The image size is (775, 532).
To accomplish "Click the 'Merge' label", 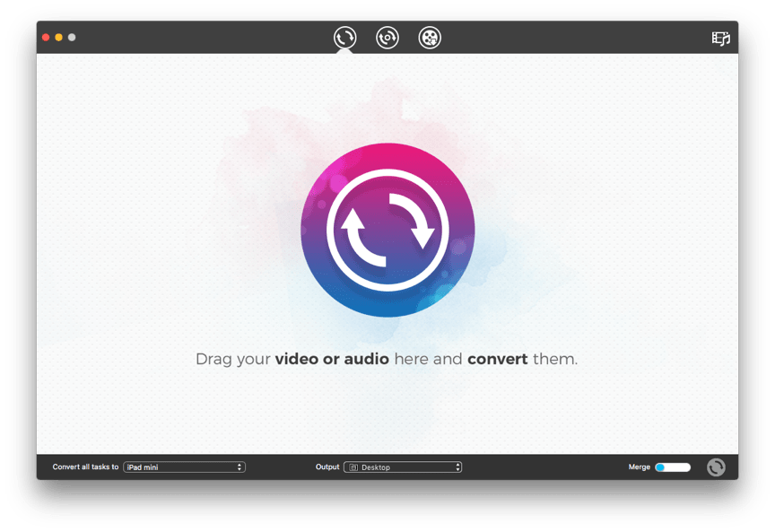I will point(639,467).
